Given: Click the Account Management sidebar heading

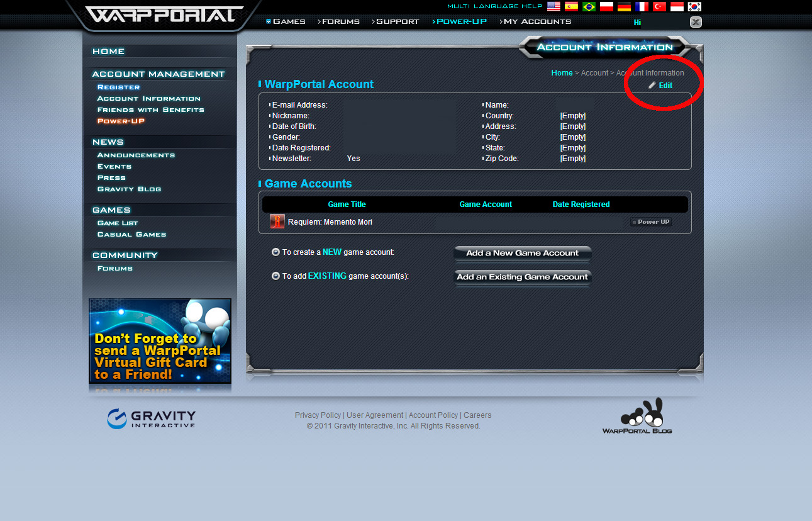Looking at the screenshot, I should coord(159,74).
